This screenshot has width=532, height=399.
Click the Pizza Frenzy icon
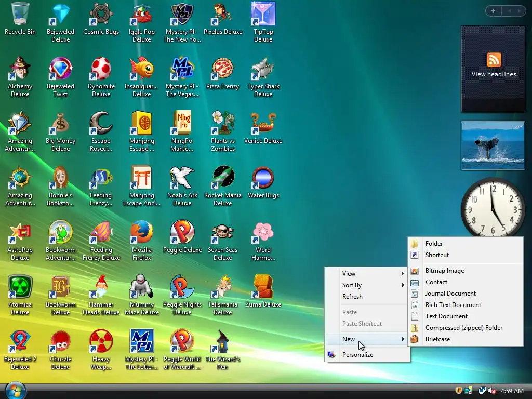pos(222,68)
